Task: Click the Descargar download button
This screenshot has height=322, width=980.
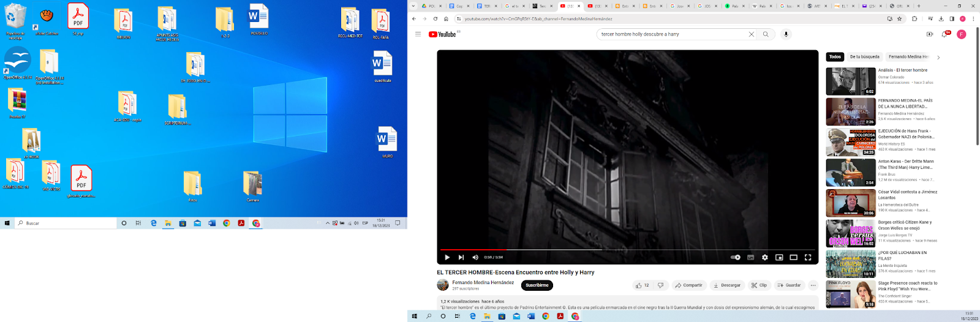Action: click(727, 285)
